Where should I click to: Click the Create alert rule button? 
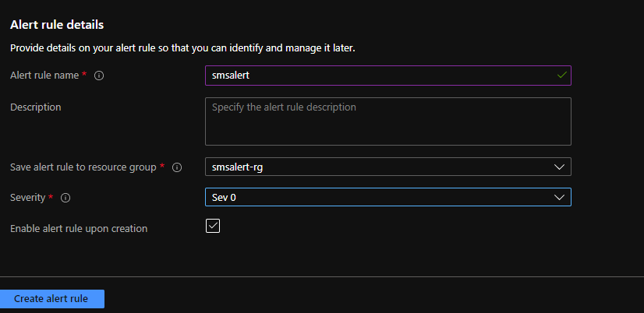(x=51, y=299)
